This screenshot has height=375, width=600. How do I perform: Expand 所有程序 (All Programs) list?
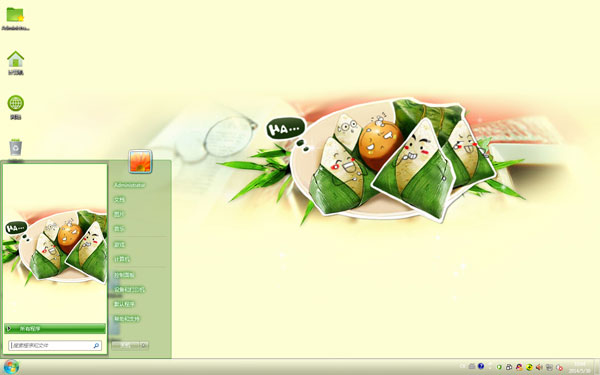(55, 329)
